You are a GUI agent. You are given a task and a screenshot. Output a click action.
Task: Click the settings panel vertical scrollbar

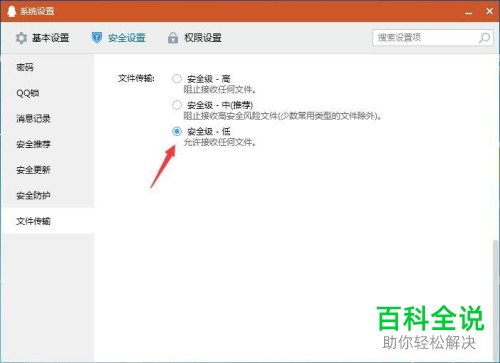(x=496, y=300)
